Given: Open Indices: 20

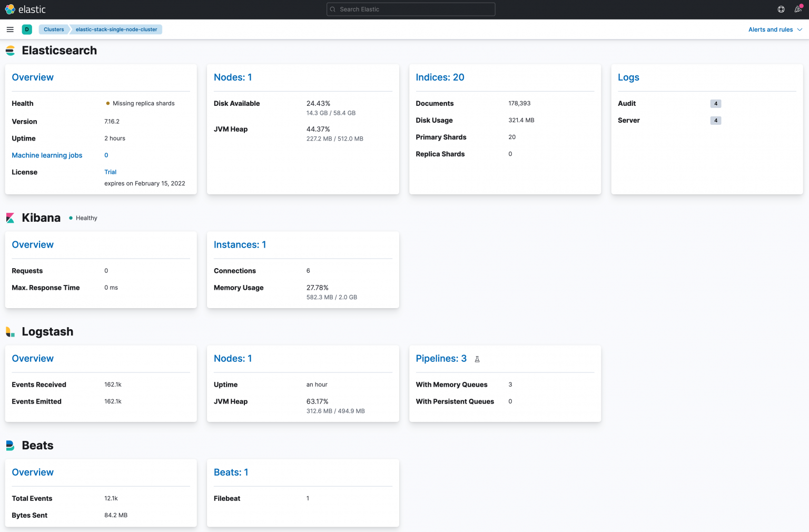Looking at the screenshot, I should point(440,77).
